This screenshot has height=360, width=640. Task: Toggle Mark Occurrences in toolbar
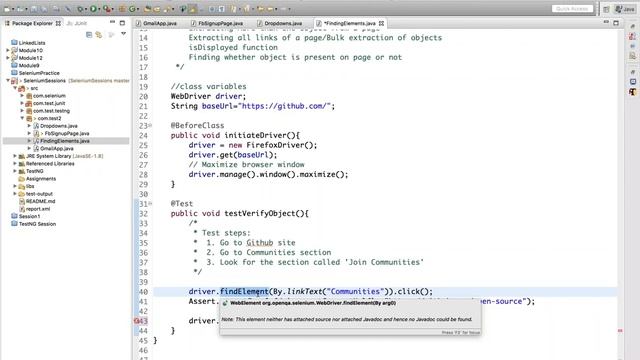click(193, 9)
